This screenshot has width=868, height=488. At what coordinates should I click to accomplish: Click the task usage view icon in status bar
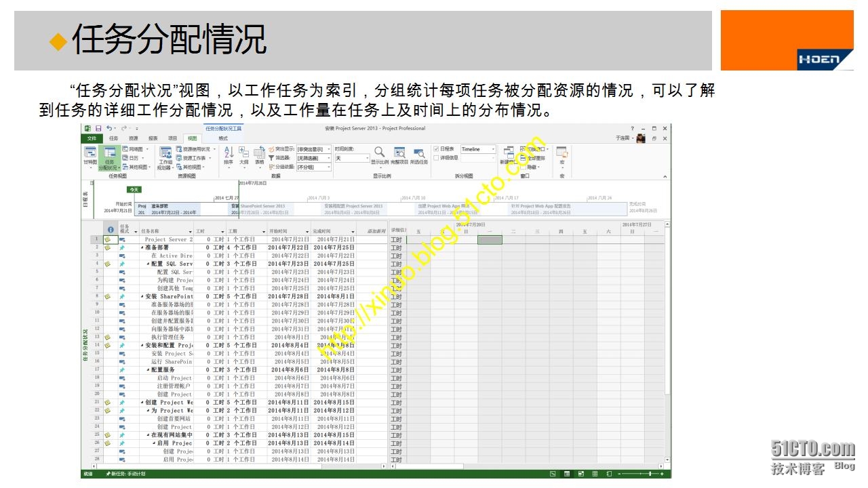pos(567,474)
